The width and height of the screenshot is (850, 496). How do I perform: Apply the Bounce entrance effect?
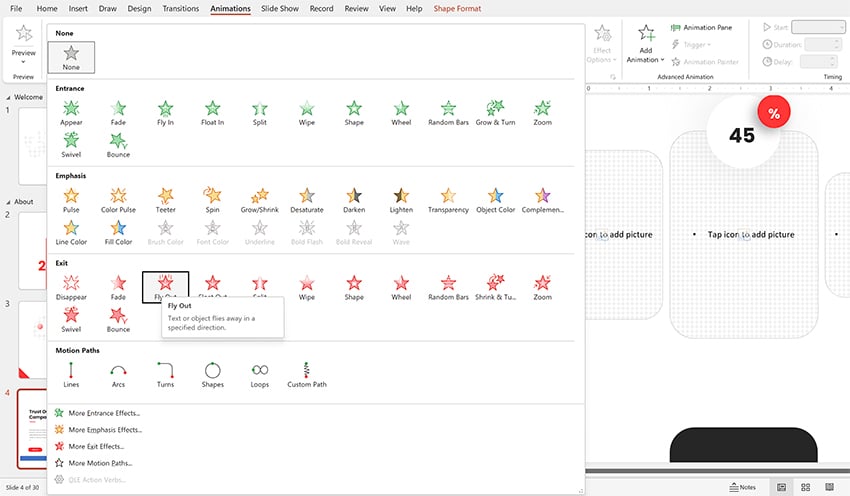[x=118, y=144]
